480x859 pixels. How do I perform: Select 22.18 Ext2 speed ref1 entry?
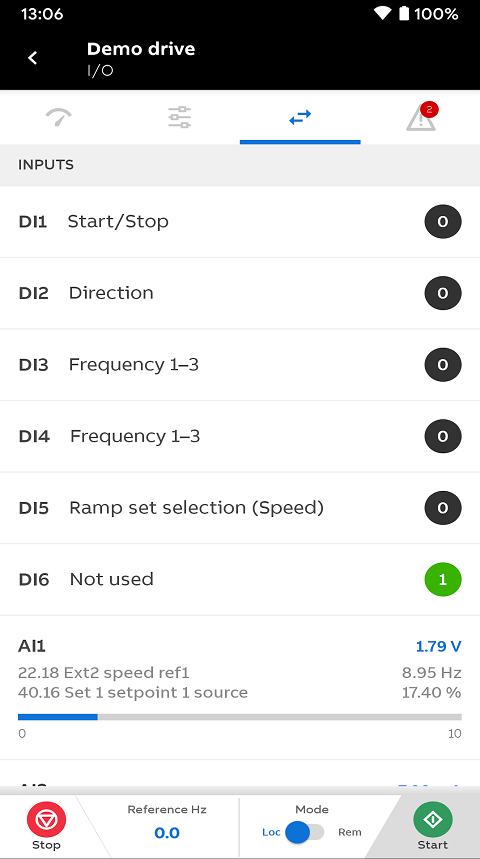point(104,673)
